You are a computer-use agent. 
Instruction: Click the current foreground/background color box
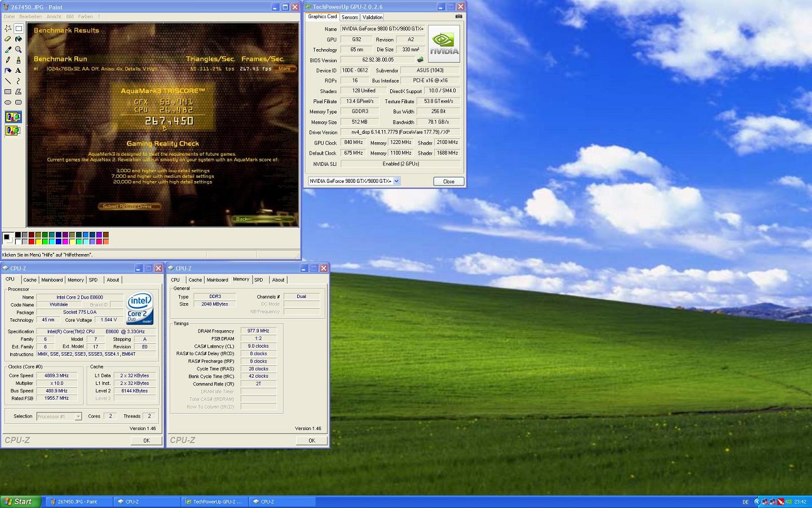(x=8, y=238)
